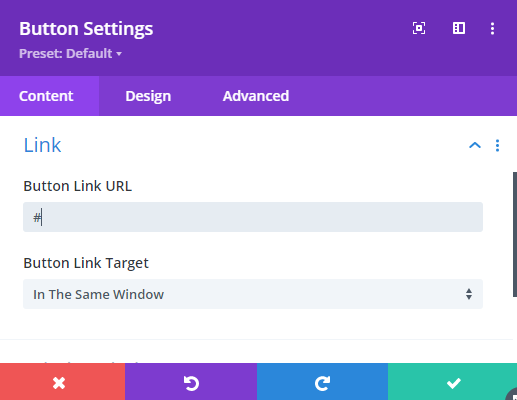517x400 pixels.
Task: Open the Link section options dots
Action: point(497,146)
